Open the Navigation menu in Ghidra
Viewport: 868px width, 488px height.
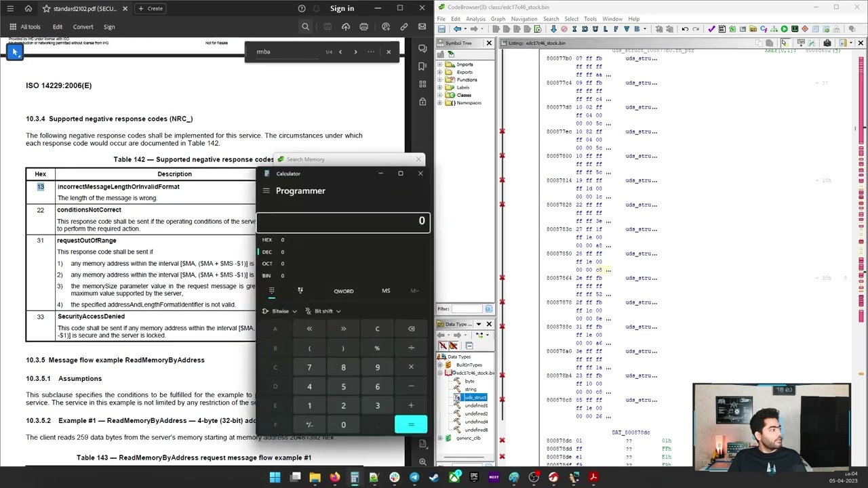coord(524,19)
